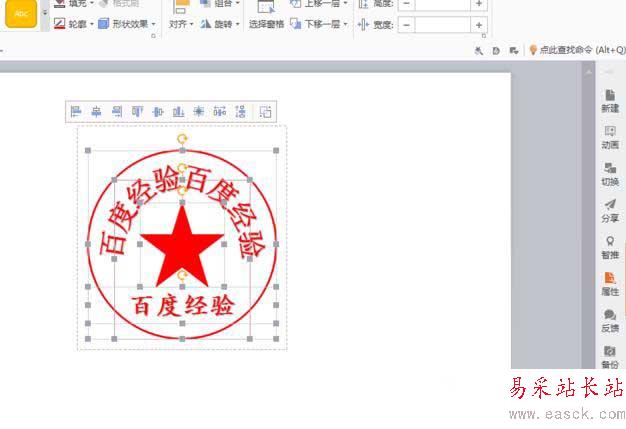The image size is (626, 429).
Task: Expand the shape styles gallery
Action: pos(45,14)
